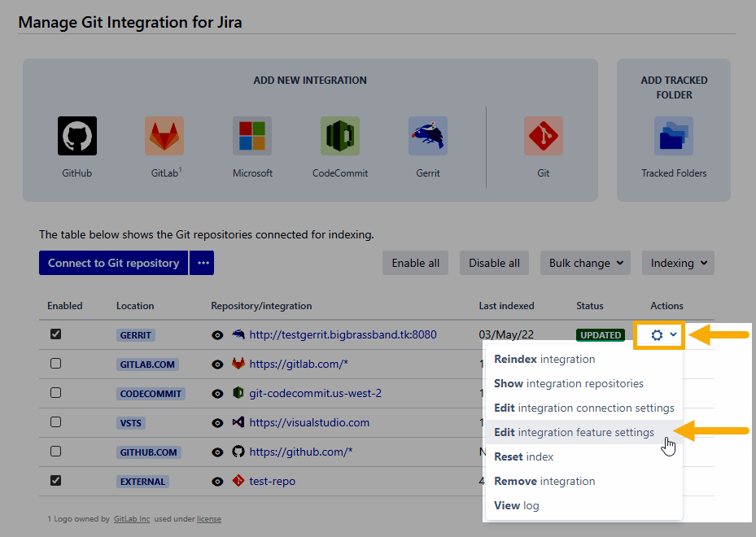
Task: Click the Enable all button
Action: point(416,263)
